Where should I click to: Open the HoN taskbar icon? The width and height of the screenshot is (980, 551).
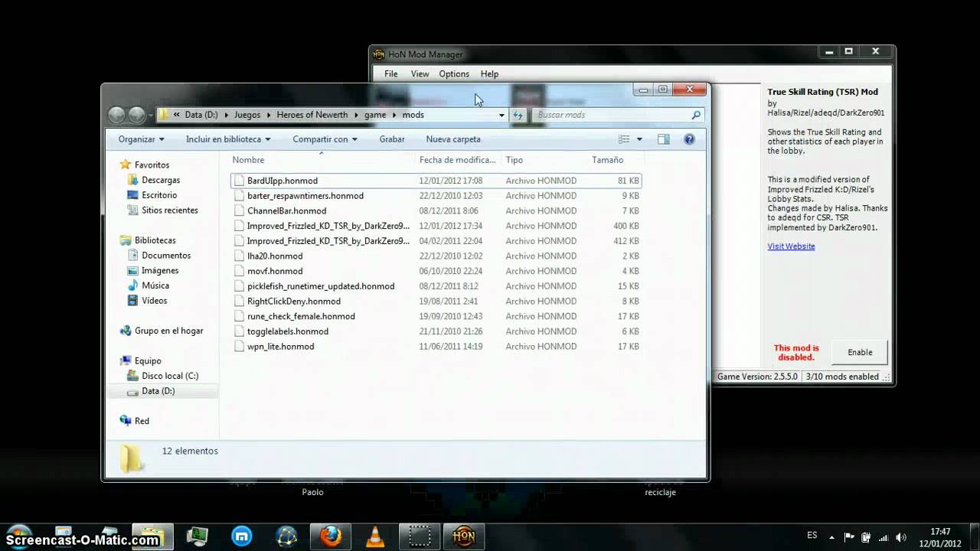coord(464,536)
